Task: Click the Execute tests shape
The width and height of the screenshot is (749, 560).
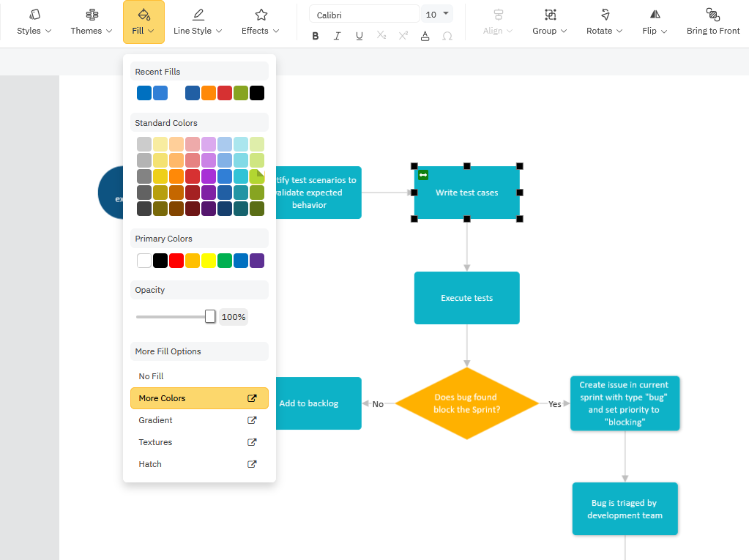Action: [x=466, y=298]
